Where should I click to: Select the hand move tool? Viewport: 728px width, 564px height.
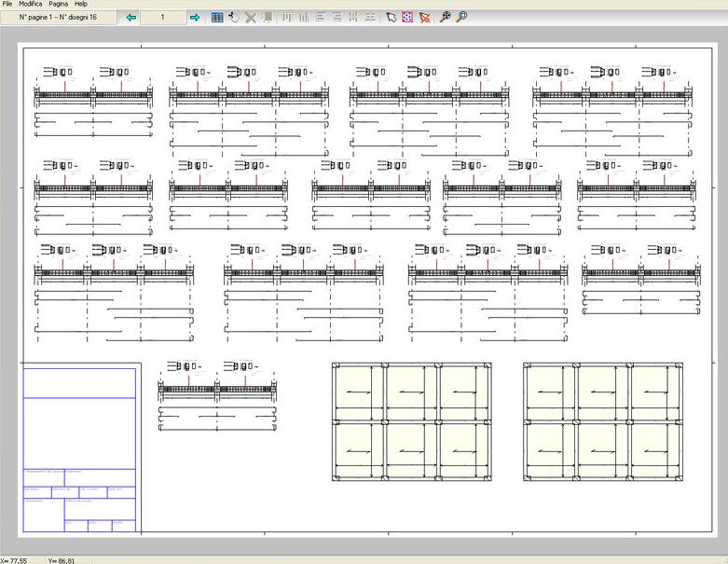pos(234,17)
